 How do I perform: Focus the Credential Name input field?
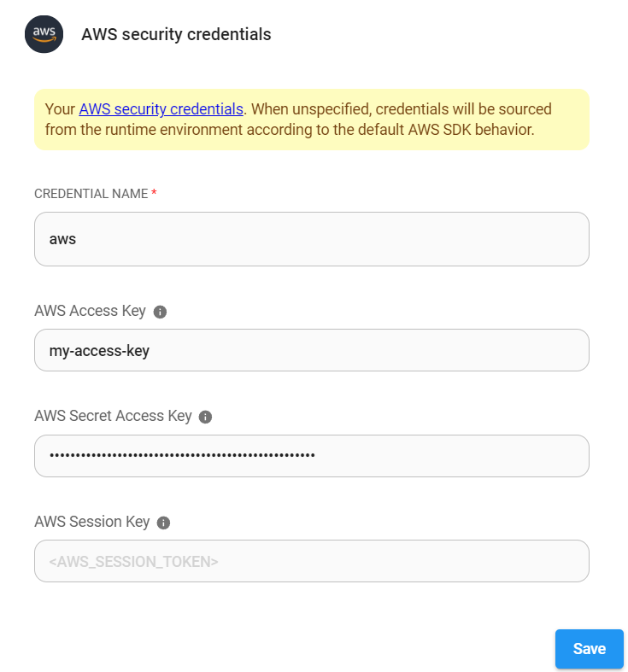pos(312,239)
